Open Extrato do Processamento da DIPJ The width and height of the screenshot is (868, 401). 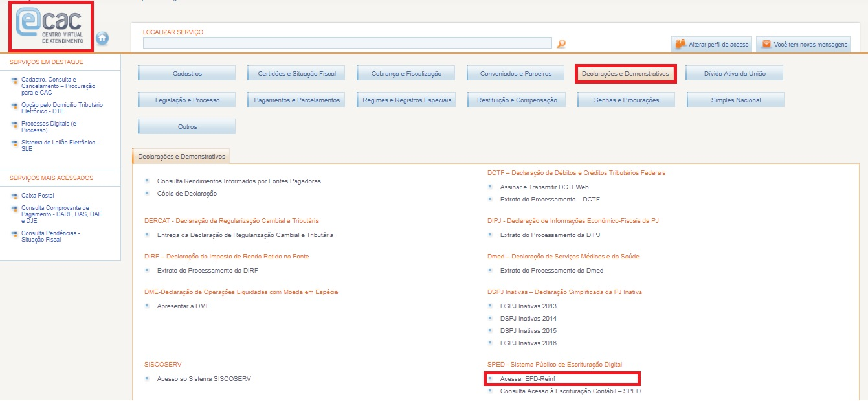point(550,235)
